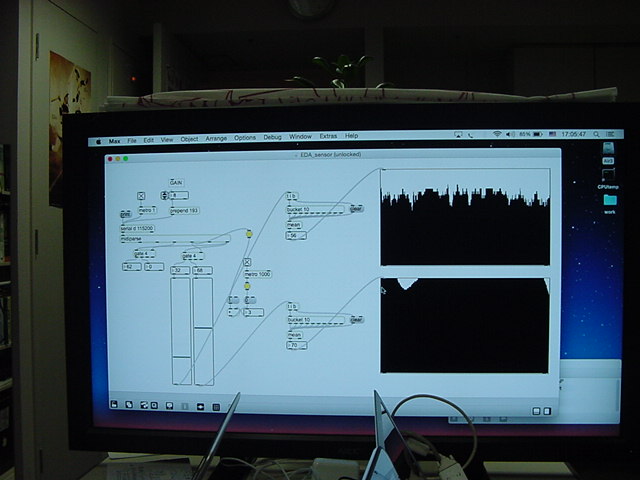Open the Object menu
Viewport: 640px width, 480px height.
[x=189, y=139]
